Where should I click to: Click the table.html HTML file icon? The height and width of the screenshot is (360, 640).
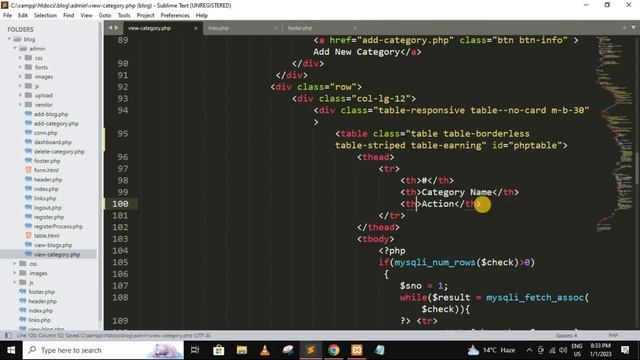point(28,236)
